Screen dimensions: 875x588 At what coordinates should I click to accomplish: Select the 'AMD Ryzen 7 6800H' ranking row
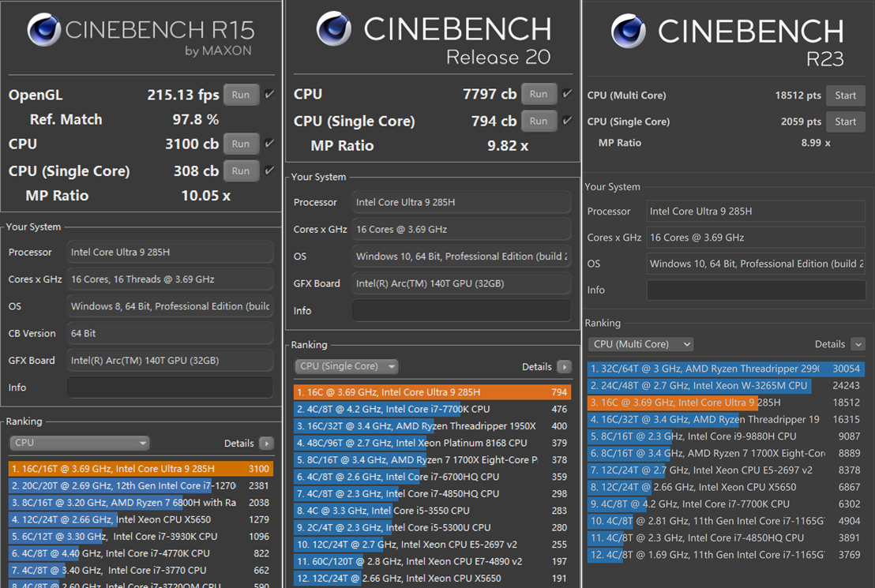141,503
